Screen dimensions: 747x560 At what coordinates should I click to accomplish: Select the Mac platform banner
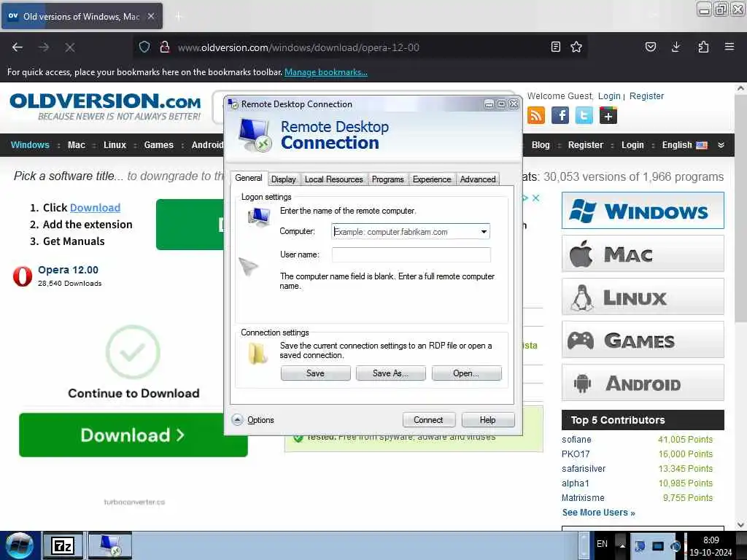643,254
